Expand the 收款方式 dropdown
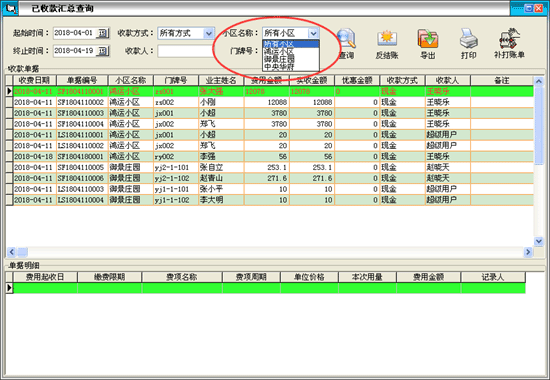Image resolution: width=550 pixels, height=380 pixels. pyautogui.click(x=209, y=33)
